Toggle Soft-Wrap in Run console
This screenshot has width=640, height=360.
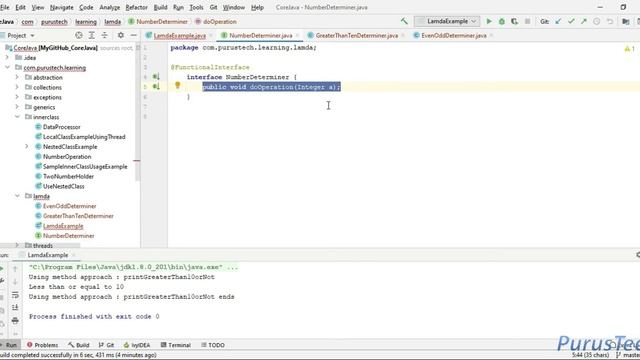15,295
